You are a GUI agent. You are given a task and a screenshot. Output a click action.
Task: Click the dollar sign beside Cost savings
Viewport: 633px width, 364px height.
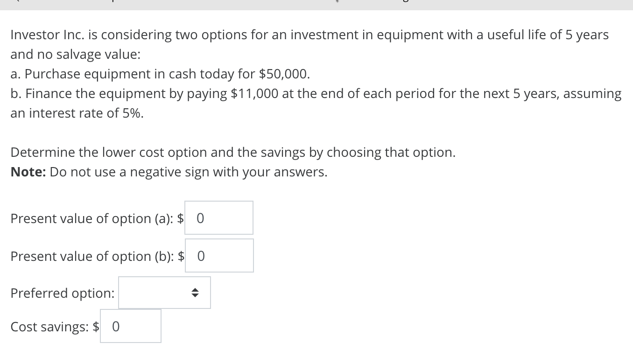point(97,327)
